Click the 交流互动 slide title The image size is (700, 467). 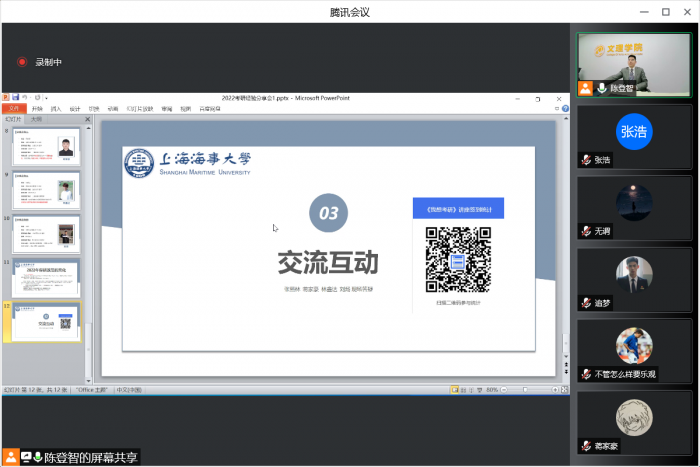(x=328, y=263)
